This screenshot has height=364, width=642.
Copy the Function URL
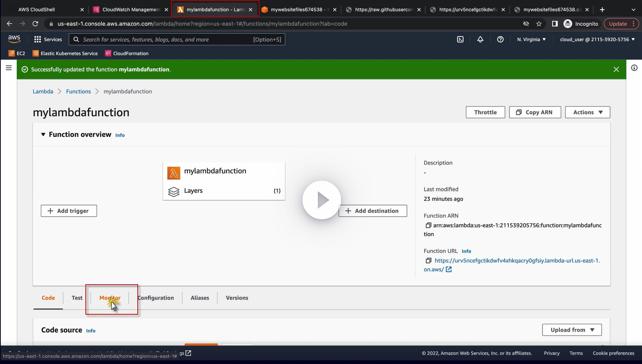pos(428,260)
